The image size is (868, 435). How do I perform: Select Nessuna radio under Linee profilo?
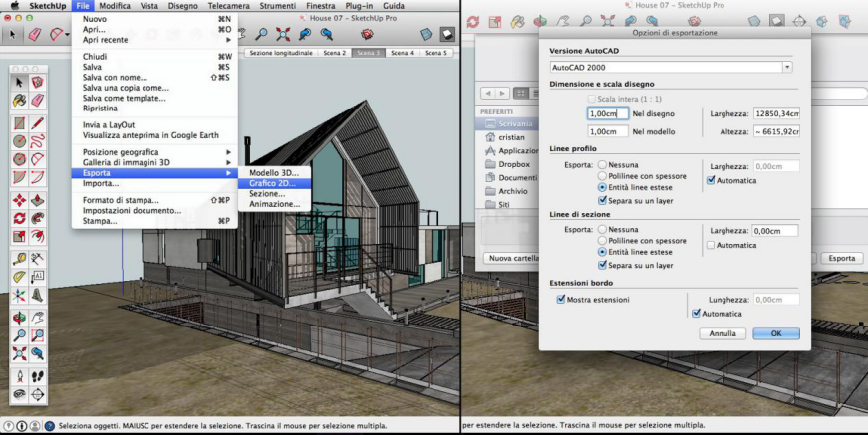(x=602, y=164)
